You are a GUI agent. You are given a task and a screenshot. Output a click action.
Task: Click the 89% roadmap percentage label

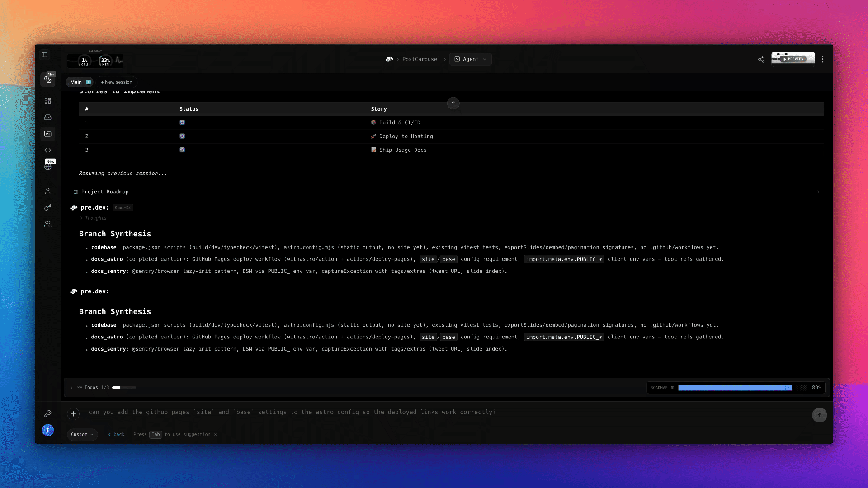click(816, 388)
